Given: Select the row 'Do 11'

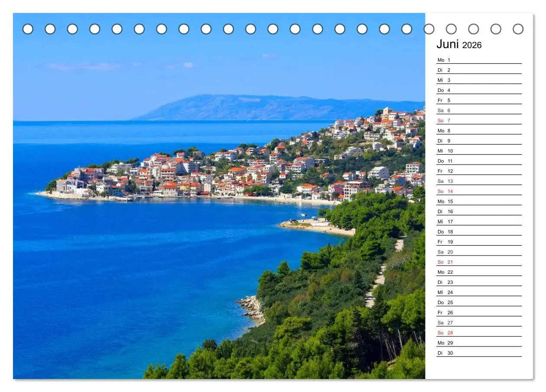Looking at the screenshot, I should click(479, 161).
